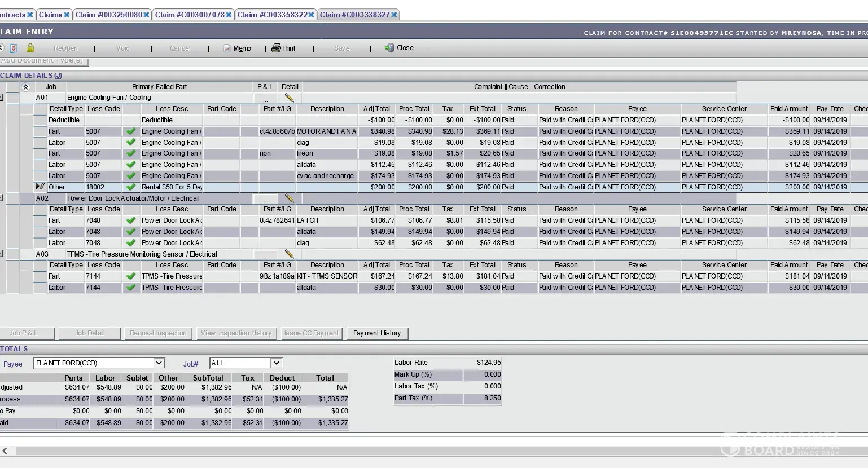The width and height of the screenshot is (868, 468).
Task: Click the Close door icon in toolbar
Action: click(399, 48)
